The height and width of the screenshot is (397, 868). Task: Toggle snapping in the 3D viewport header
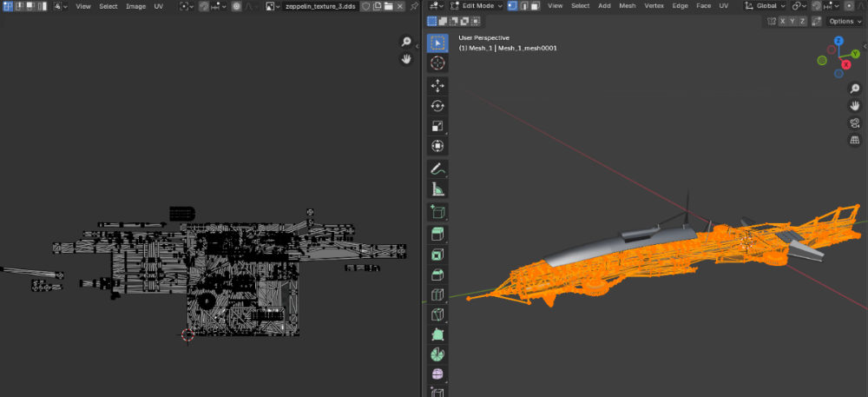[x=817, y=5]
